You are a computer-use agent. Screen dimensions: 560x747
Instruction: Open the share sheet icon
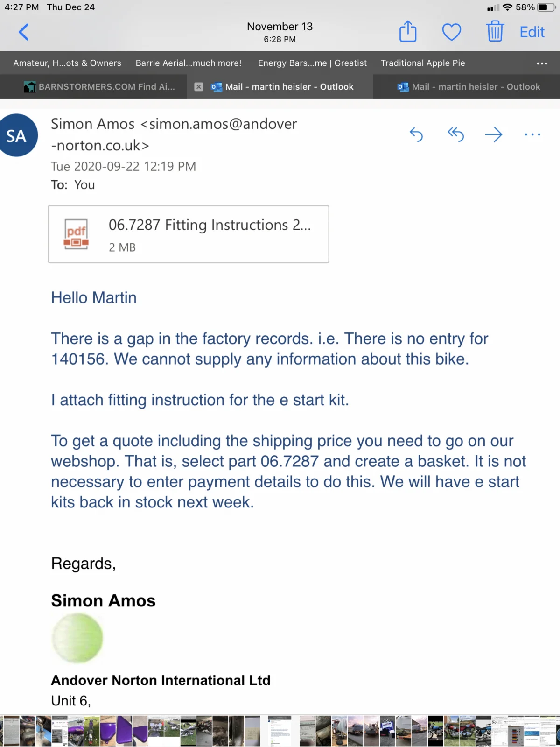coord(408,32)
